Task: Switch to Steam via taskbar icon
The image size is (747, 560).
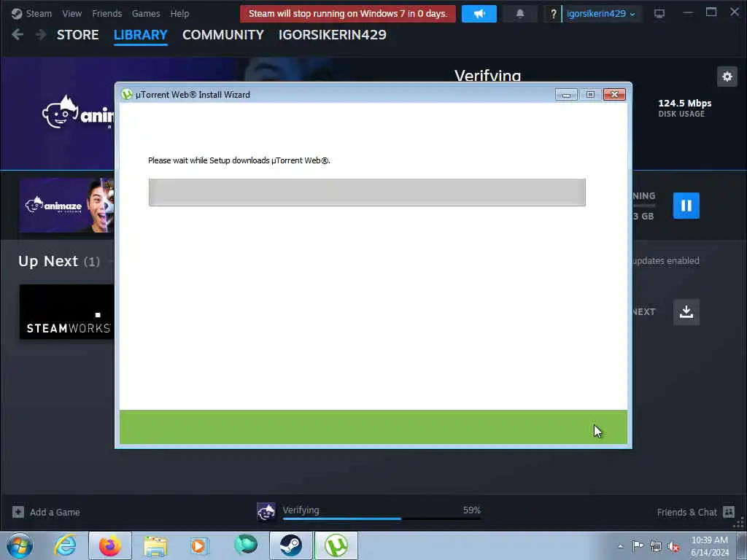Action: [291, 545]
